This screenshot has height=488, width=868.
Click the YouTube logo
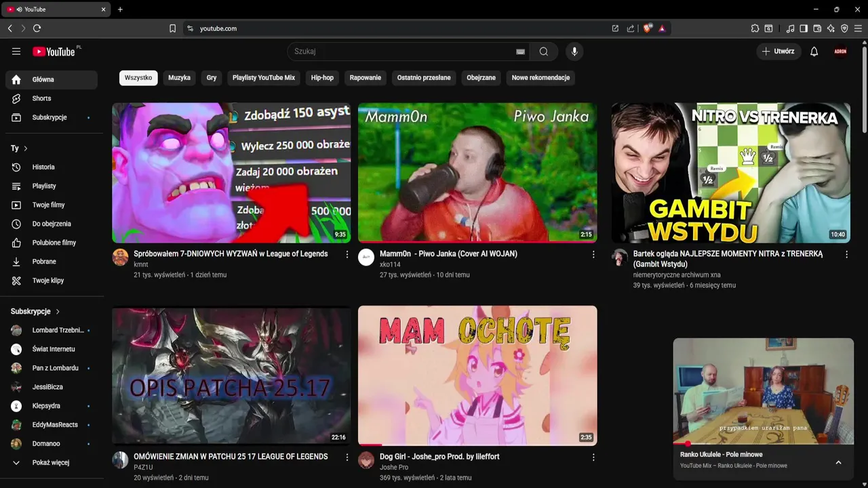pos(54,52)
